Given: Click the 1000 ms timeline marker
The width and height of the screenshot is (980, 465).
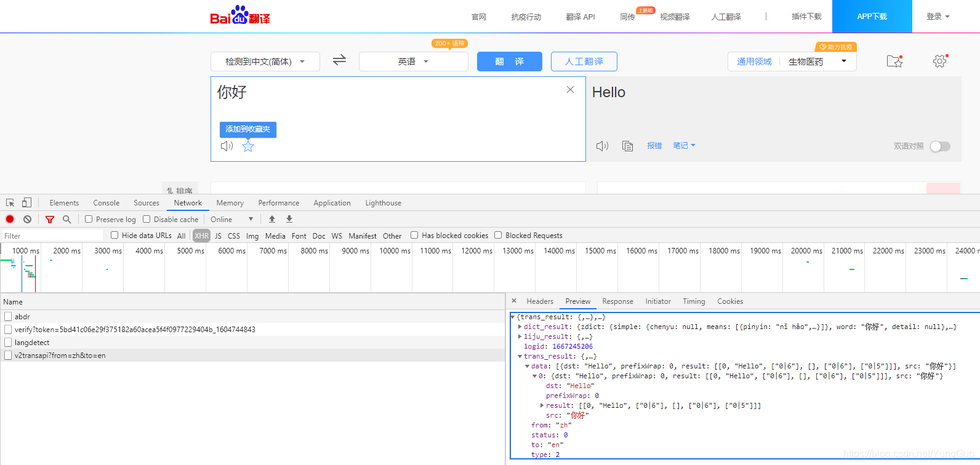Looking at the screenshot, I should point(25,250).
